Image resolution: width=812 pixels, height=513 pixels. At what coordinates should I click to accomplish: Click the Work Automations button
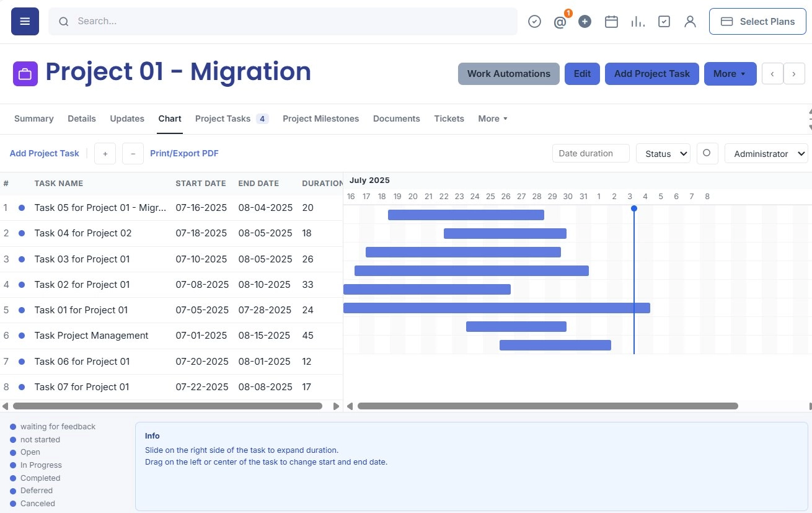509,74
